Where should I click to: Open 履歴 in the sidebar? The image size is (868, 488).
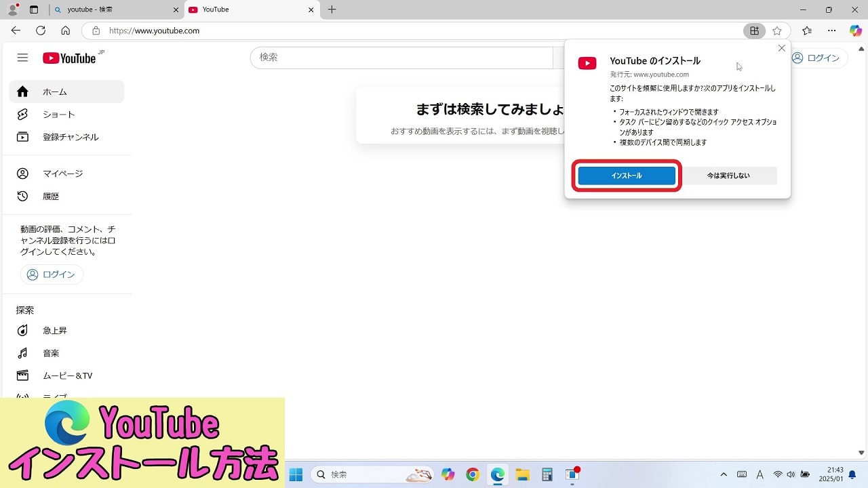66,196
